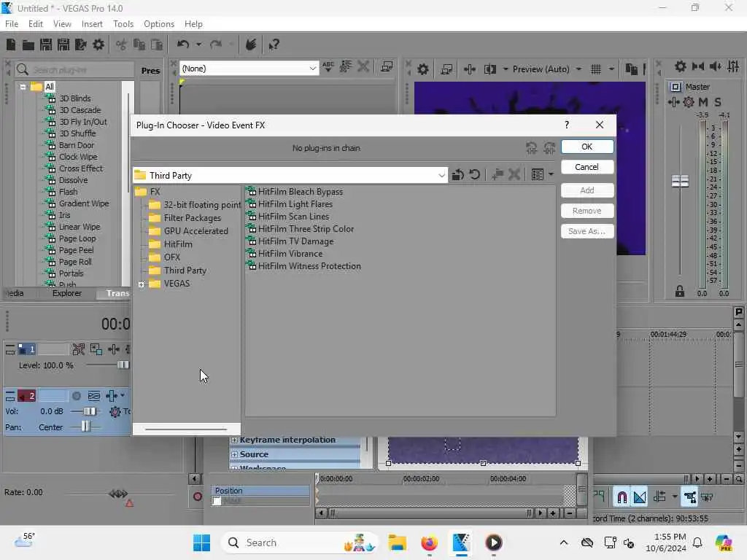747x560 pixels.
Task: Open the Tools menu
Action: pos(123,24)
